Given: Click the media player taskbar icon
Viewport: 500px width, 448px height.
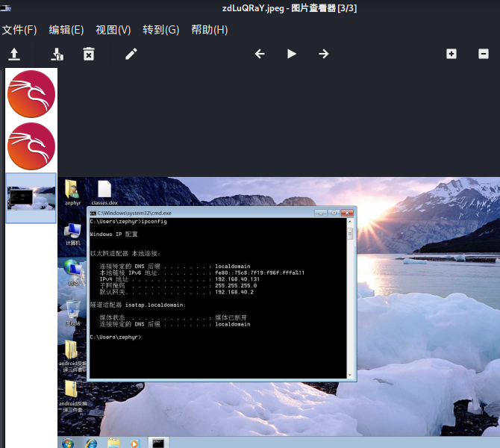Looking at the screenshot, I should pos(134,444).
